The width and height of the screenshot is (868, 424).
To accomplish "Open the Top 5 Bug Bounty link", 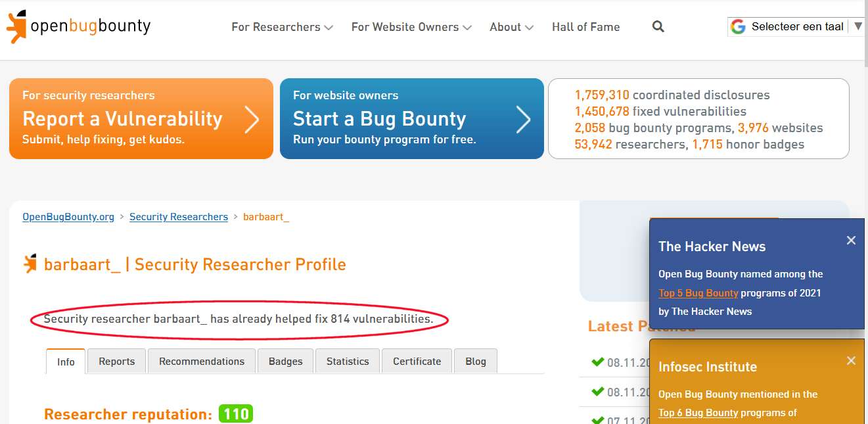I will [698, 293].
